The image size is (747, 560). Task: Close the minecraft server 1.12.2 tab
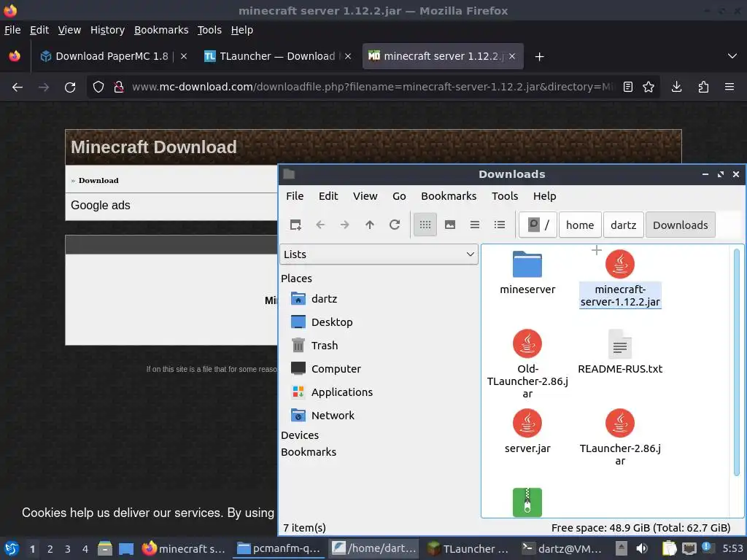coord(511,56)
